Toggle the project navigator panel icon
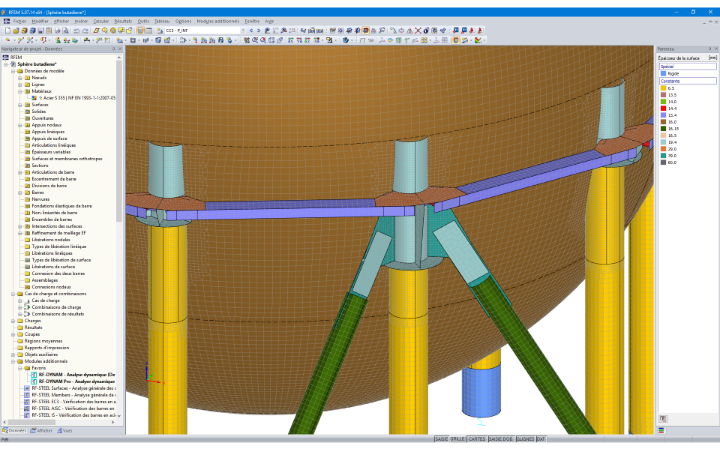This screenshot has height=450, width=720. tap(141, 31)
